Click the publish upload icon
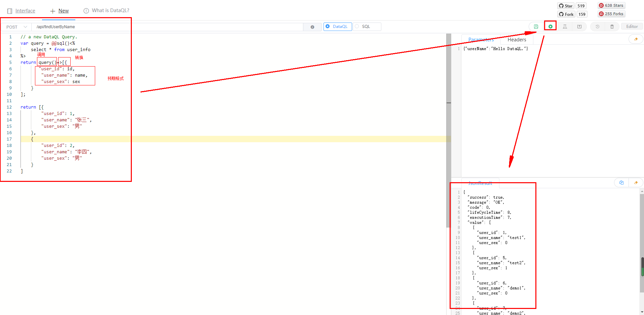Viewport: 644px width, 315px height. (x=579, y=27)
